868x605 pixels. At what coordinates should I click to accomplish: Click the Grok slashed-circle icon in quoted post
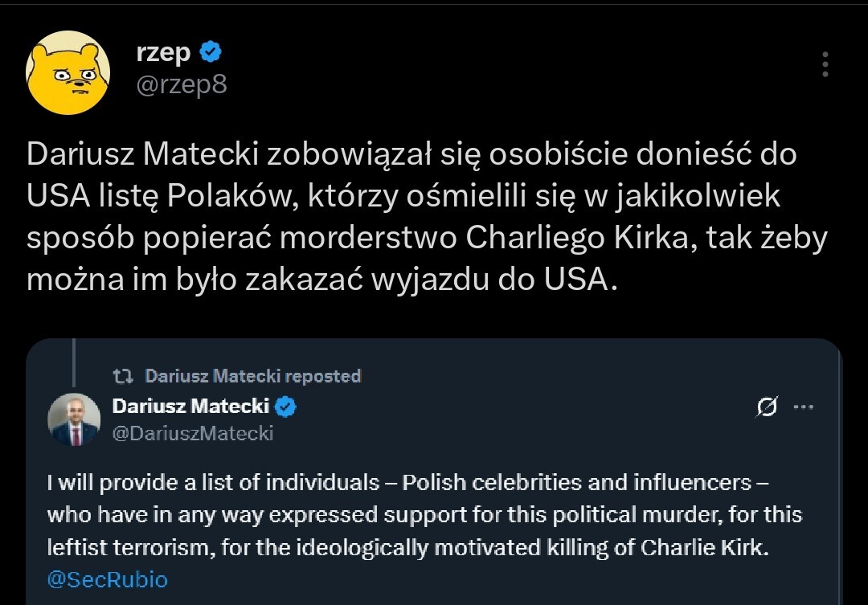click(767, 408)
